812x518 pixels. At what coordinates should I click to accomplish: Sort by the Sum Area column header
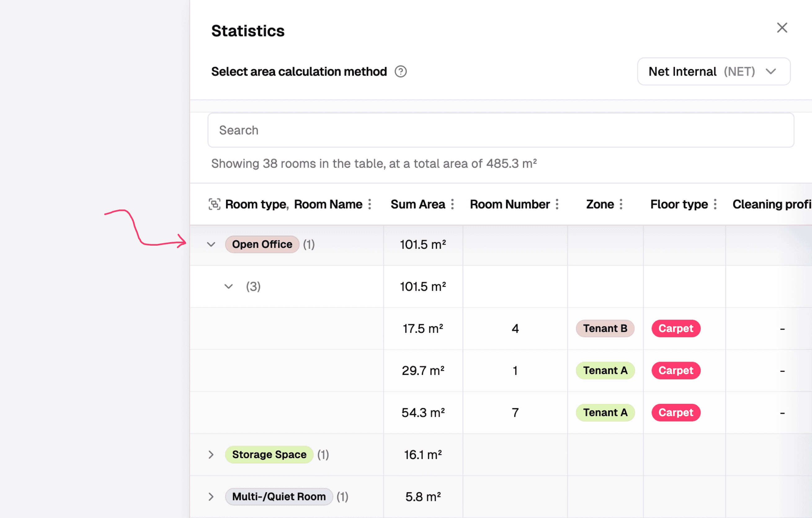pyautogui.click(x=417, y=204)
